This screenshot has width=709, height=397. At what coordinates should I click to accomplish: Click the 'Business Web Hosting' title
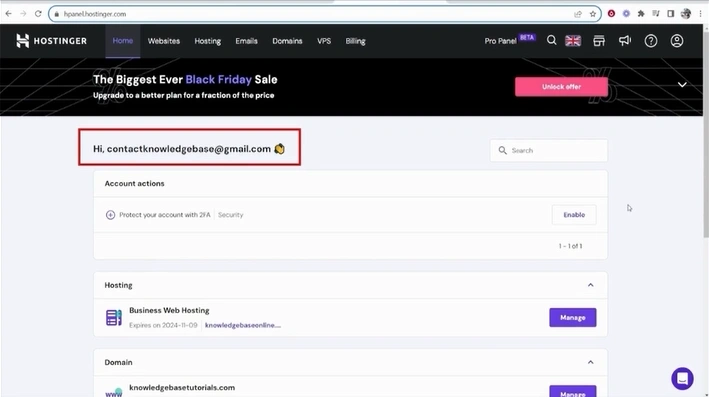(169, 310)
